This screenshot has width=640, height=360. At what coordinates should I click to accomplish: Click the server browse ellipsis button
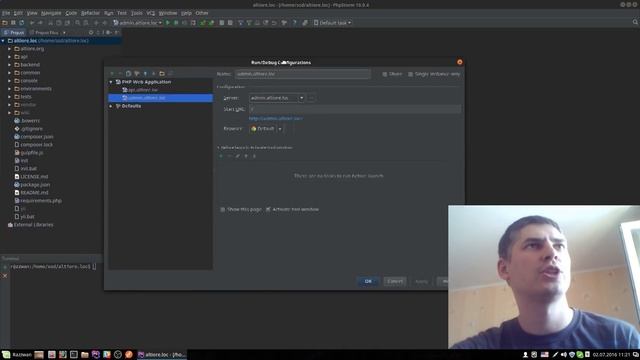coord(311,98)
